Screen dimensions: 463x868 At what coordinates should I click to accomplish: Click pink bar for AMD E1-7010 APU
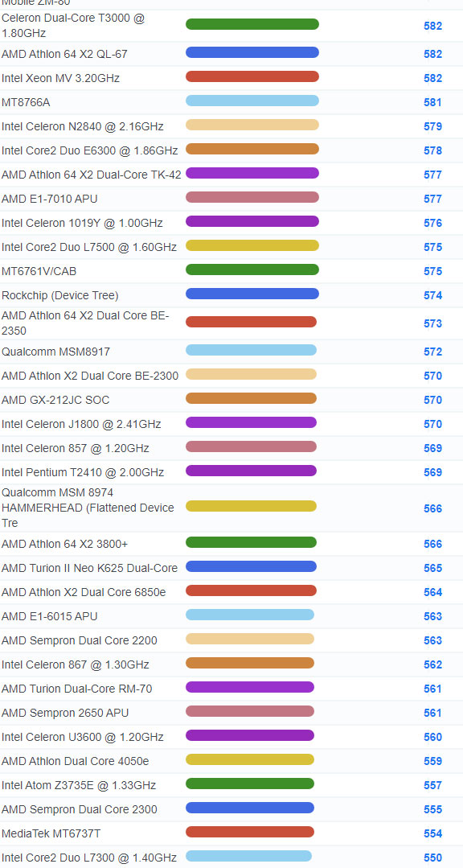[252, 197]
